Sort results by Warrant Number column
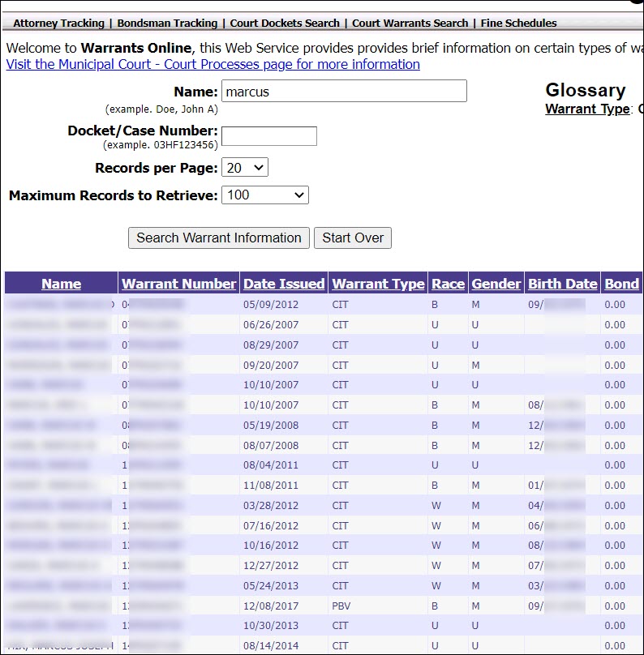The width and height of the screenshot is (644, 655). tap(179, 284)
